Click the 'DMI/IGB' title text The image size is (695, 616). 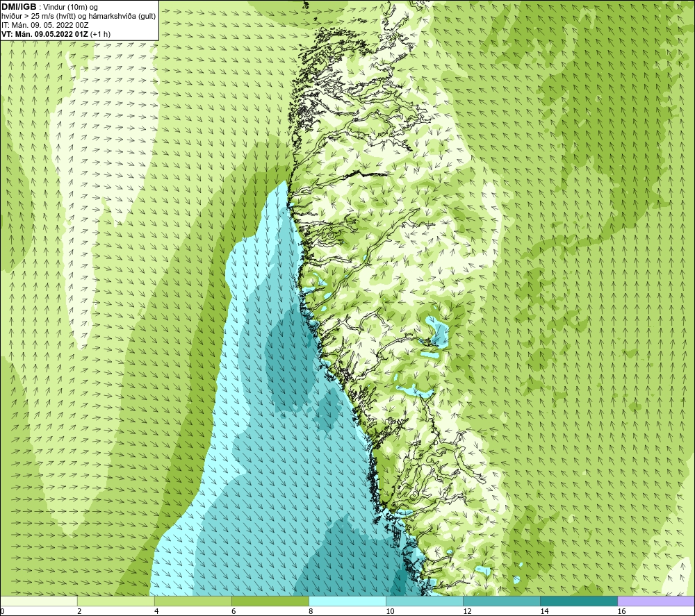pos(19,7)
